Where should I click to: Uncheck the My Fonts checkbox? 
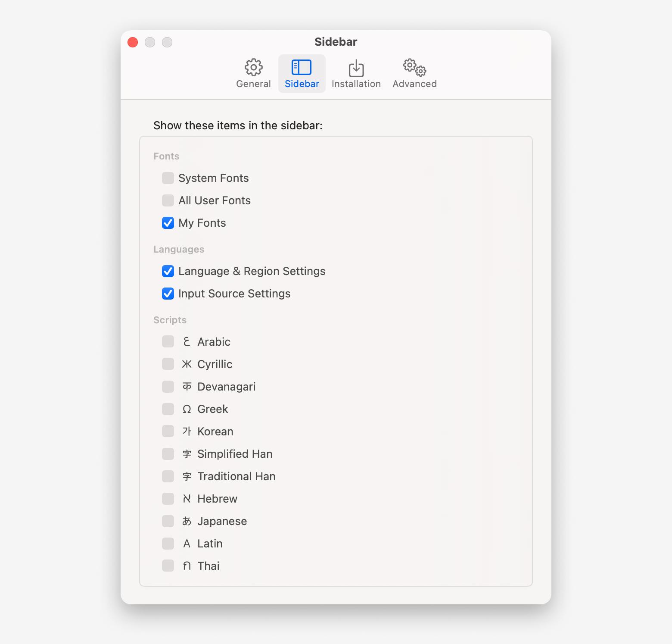[x=168, y=223]
